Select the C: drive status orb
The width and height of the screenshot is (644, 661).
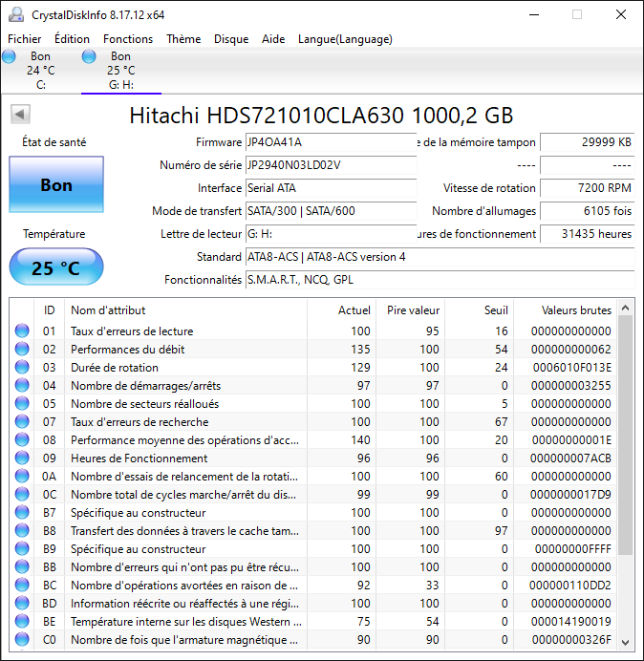pos(10,56)
